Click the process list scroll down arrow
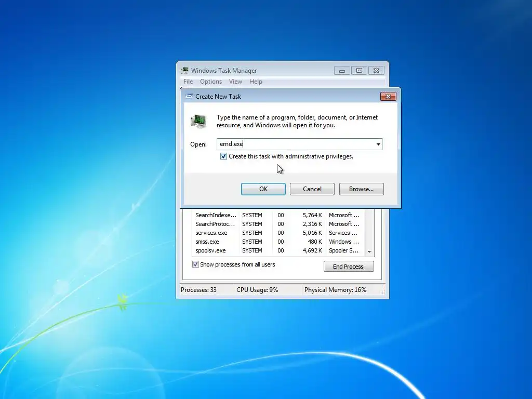Screen dimensions: 532x399 pyautogui.click(x=369, y=252)
